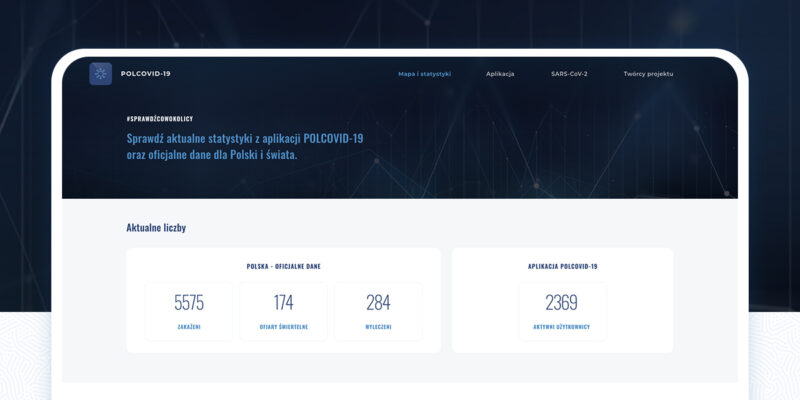
Task: Click the Aplikacja POLCOVID-19 card title
Action: (562, 266)
